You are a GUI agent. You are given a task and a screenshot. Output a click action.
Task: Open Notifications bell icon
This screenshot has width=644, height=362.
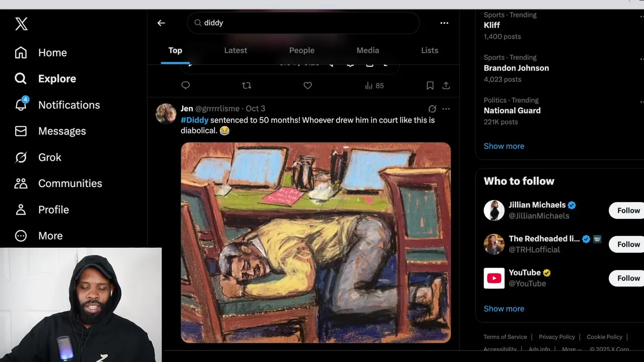point(21,105)
